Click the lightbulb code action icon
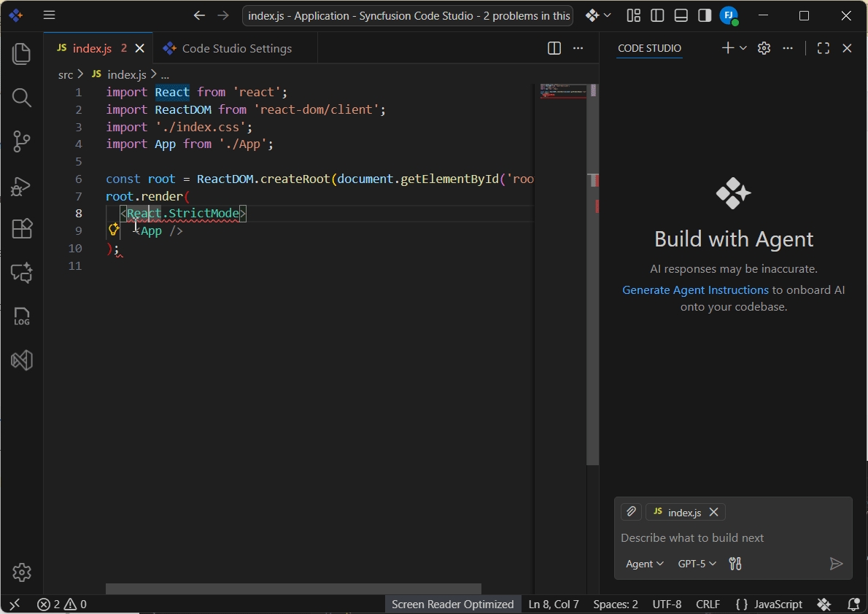 pos(114,230)
